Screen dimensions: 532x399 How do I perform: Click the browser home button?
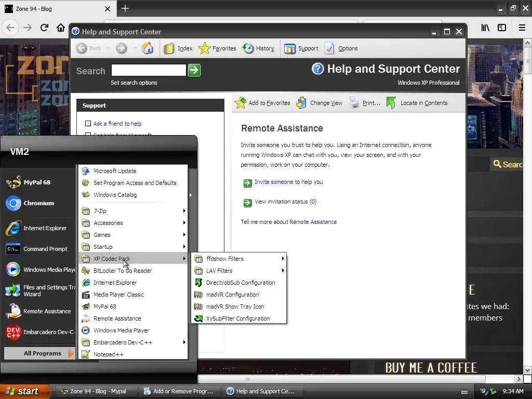pyautogui.click(x=61, y=28)
